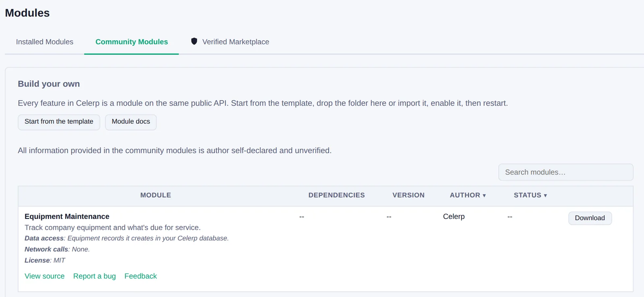Open the Status column filter arrow

pos(545,195)
